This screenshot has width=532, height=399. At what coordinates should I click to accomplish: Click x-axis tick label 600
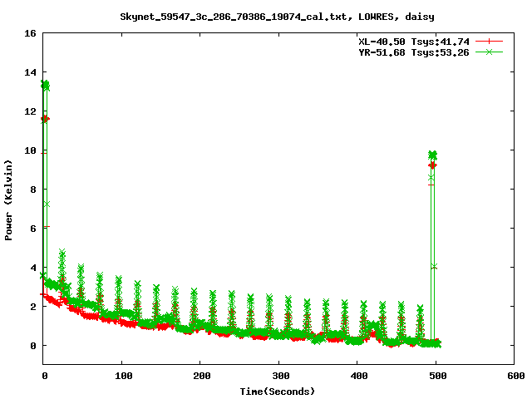click(516, 376)
